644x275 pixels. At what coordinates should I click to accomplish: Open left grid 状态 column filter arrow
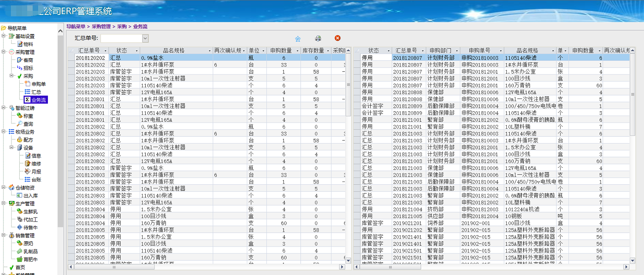click(x=136, y=51)
